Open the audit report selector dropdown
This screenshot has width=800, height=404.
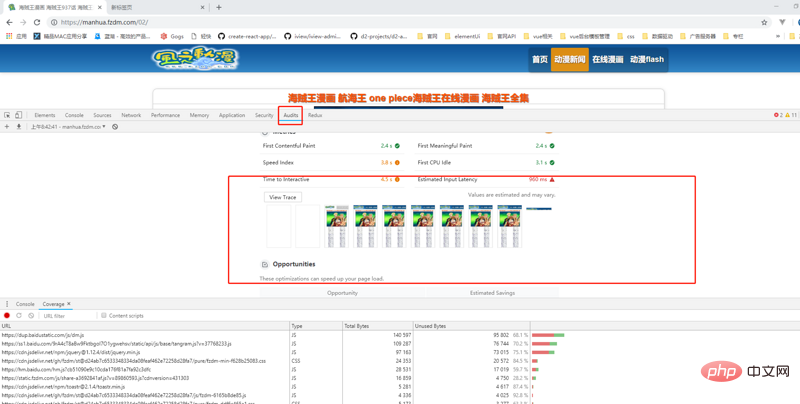68,127
